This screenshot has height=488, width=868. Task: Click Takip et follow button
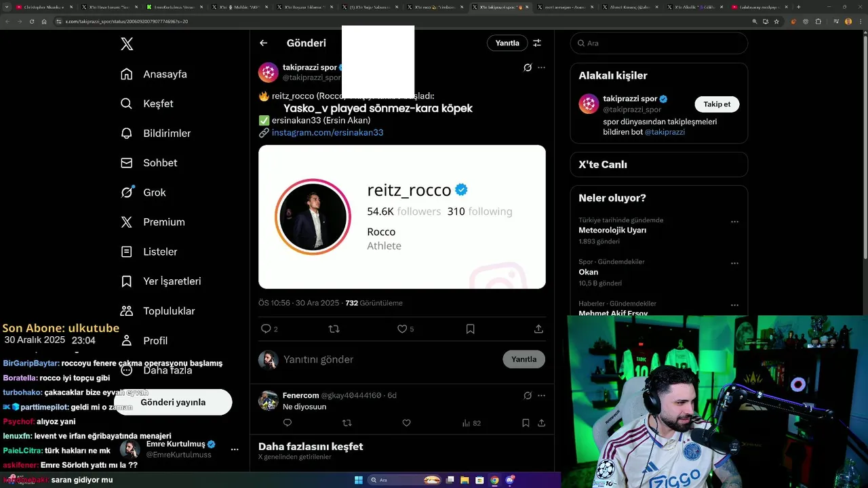717,104
